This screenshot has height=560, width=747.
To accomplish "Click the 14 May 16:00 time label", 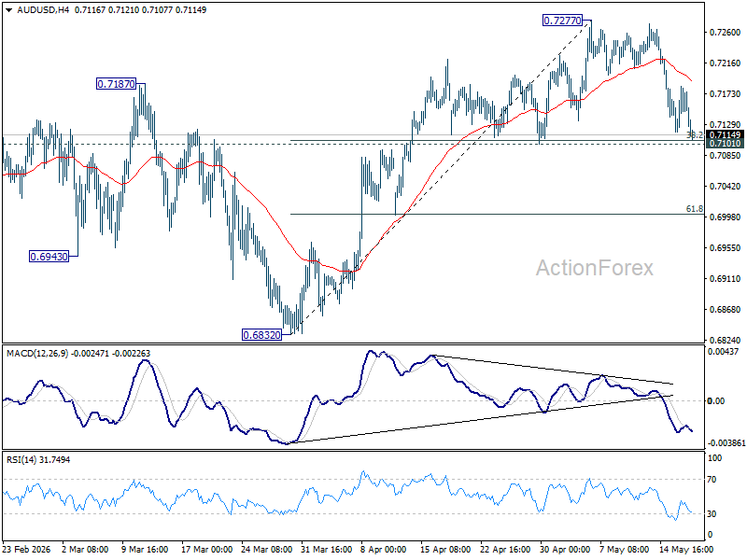I will click(686, 549).
